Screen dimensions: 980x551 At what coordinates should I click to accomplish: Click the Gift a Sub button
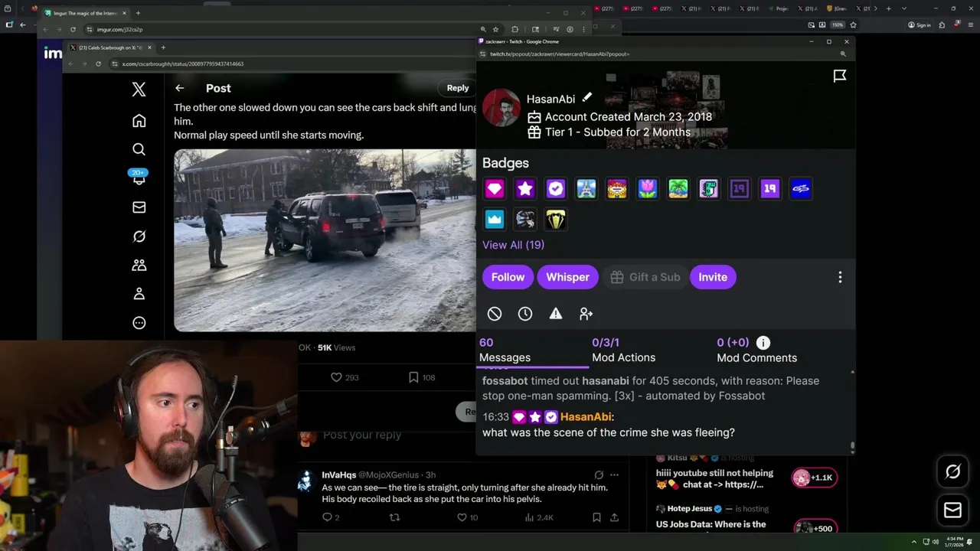tap(645, 277)
